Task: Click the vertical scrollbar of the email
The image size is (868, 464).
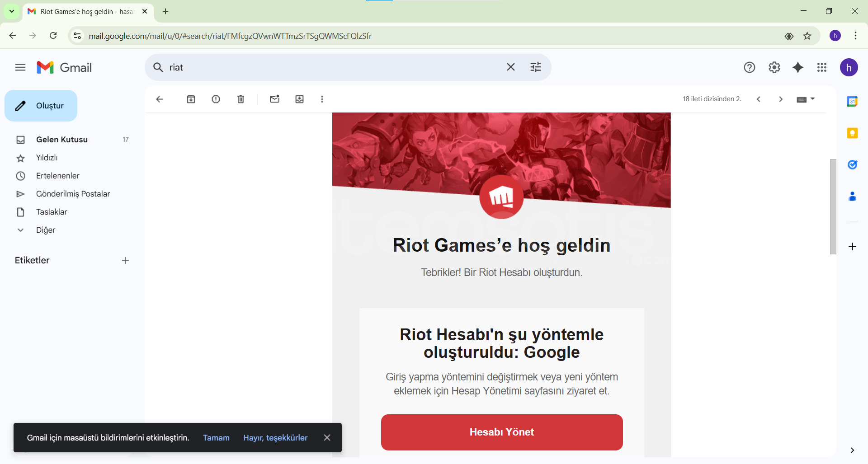Action: point(833,206)
